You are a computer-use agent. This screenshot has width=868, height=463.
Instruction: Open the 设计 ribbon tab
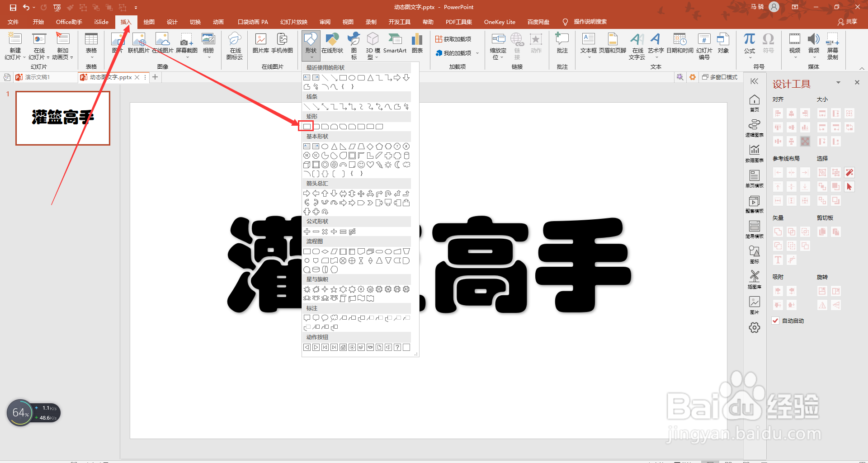(172, 22)
